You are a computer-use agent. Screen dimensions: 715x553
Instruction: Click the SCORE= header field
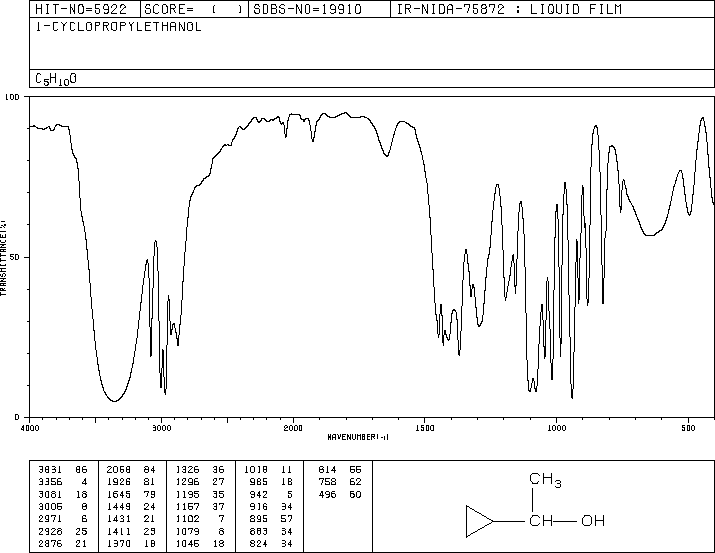click(194, 9)
